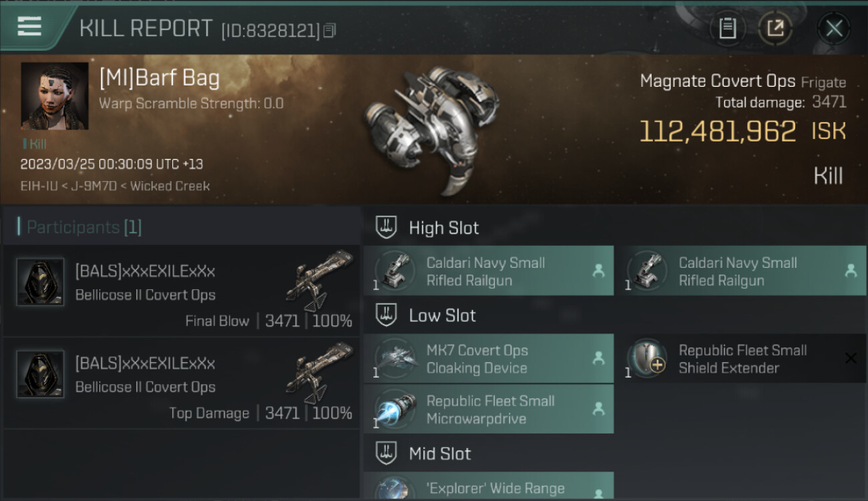Click the clipboard notes icon
Viewport: 868px width, 501px height.
pos(727,28)
